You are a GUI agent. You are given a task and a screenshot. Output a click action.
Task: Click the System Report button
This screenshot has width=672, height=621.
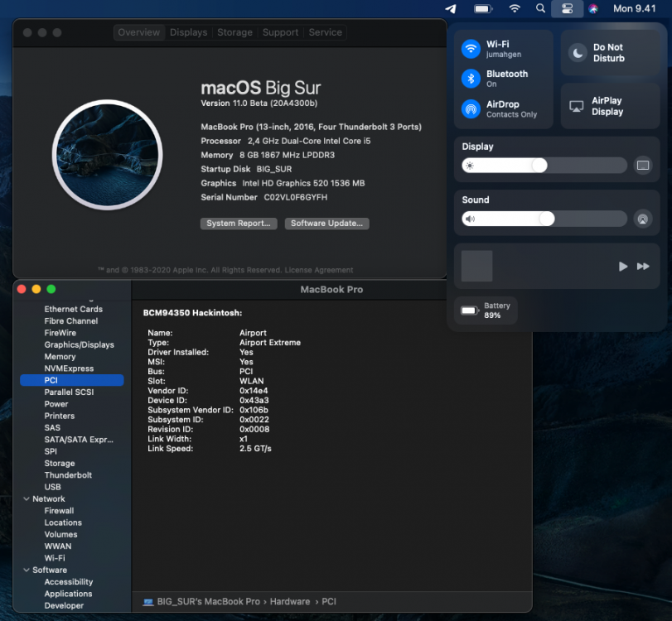[239, 224]
